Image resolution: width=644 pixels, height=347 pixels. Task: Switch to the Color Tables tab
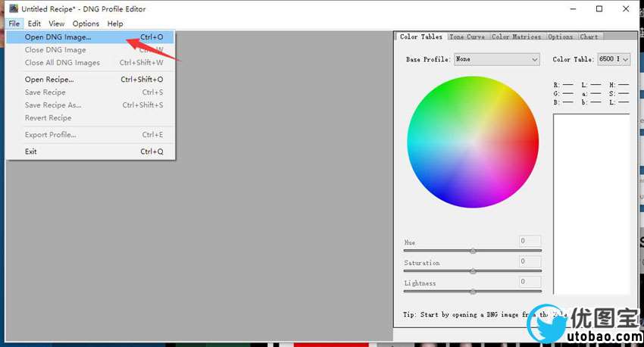point(421,36)
